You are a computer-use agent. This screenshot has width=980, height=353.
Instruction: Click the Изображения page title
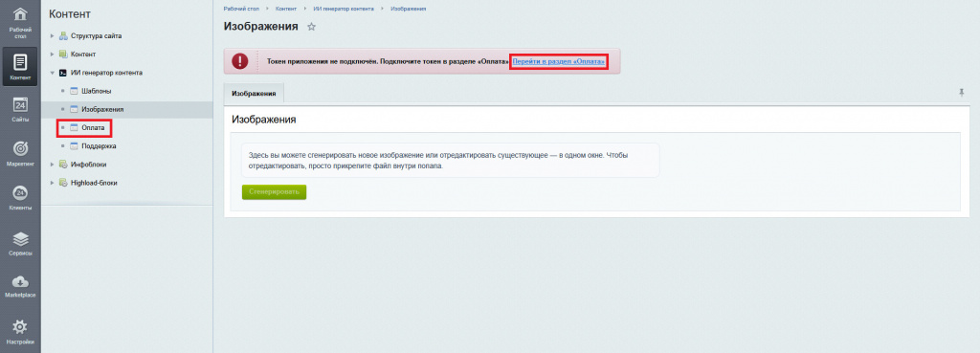[x=260, y=26]
